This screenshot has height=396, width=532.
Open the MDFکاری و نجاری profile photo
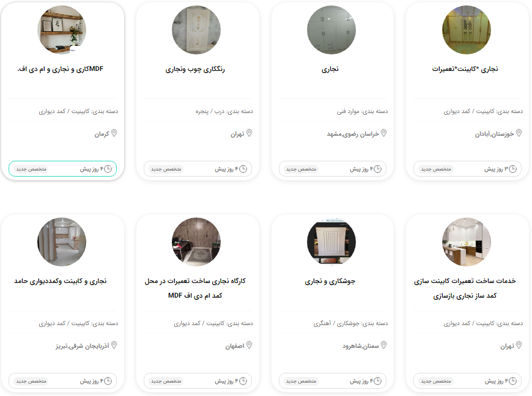click(x=61, y=30)
